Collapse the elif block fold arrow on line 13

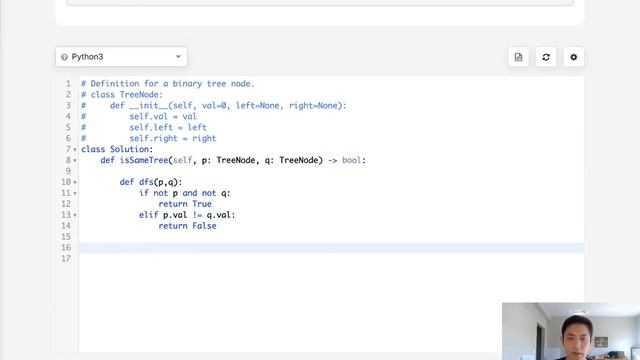click(x=75, y=215)
